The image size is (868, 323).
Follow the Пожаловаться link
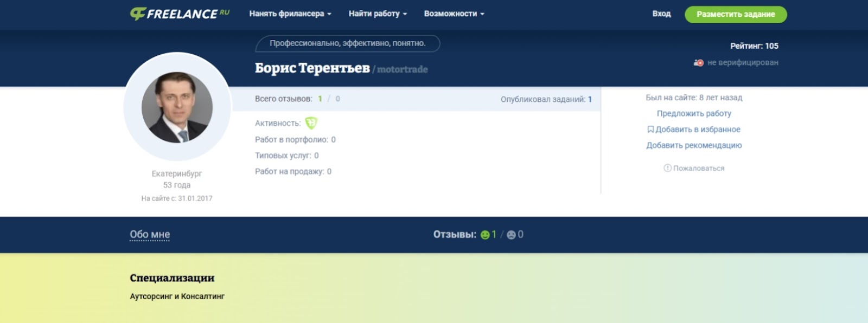coord(699,169)
